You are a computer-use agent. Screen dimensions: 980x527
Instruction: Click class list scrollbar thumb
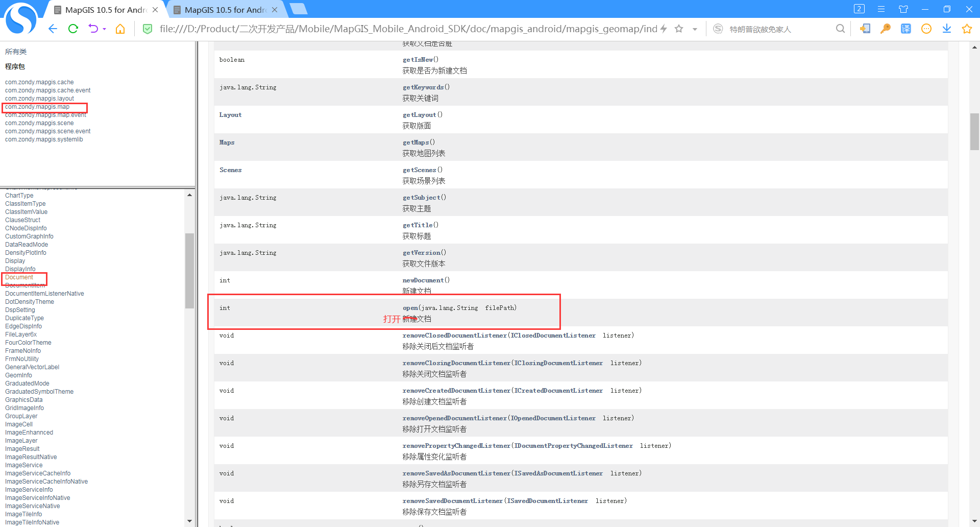tap(189, 271)
